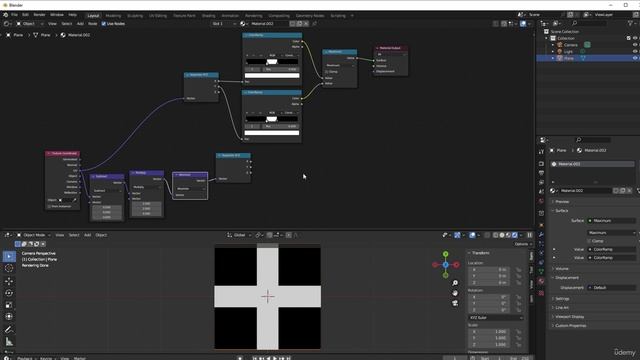Open the XYZ Euler rotation mode dropdown

pos(496,318)
